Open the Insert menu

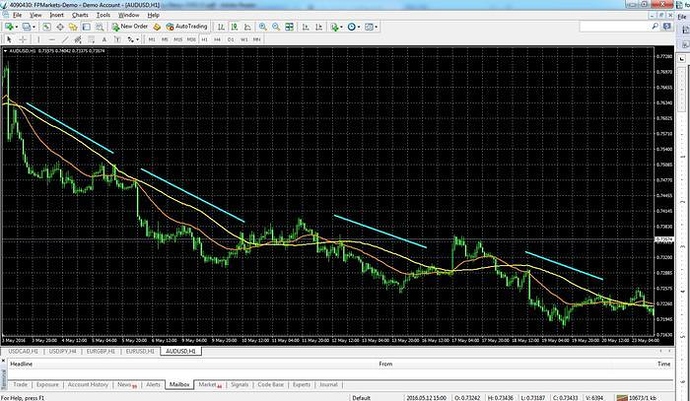click(56, 15)
